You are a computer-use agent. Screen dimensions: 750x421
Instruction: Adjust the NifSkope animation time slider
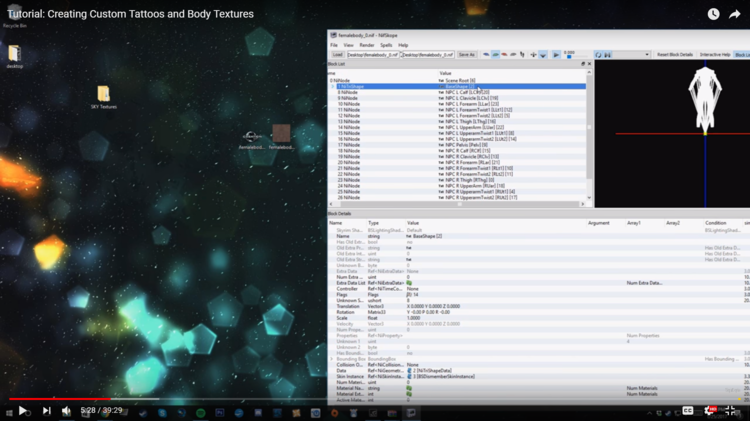(x=577, y=56)
